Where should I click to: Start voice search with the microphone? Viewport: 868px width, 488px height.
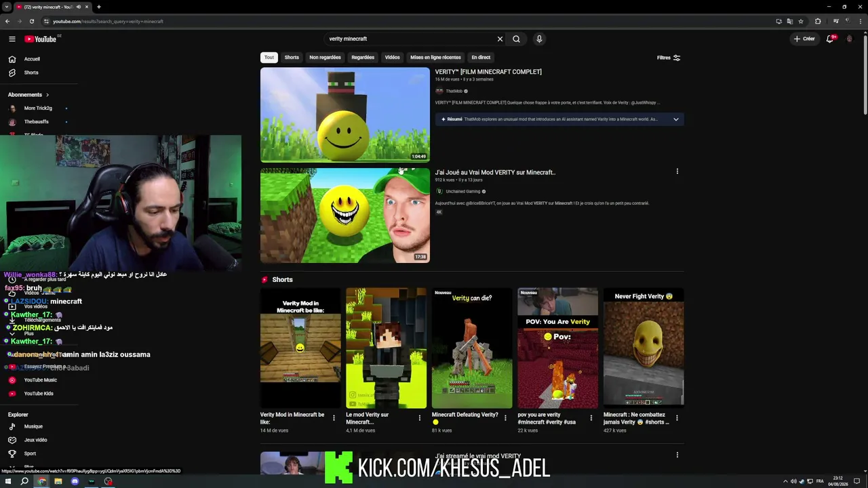coord(539,39)
